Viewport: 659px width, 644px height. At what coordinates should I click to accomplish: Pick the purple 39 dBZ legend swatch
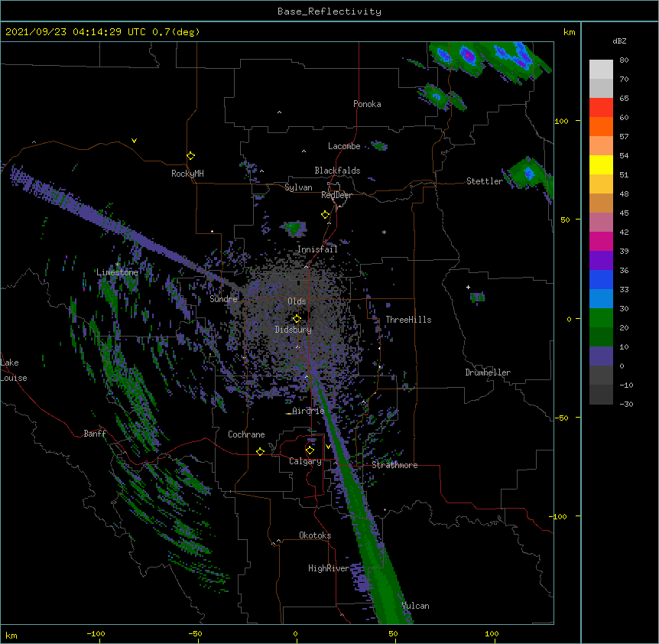coord(601,261)
